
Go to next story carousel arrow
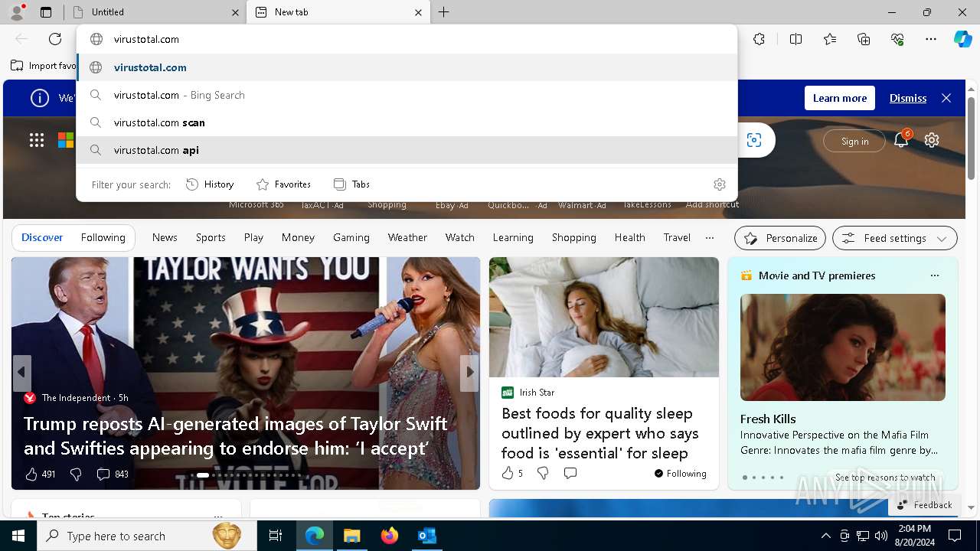coord(469,373)
